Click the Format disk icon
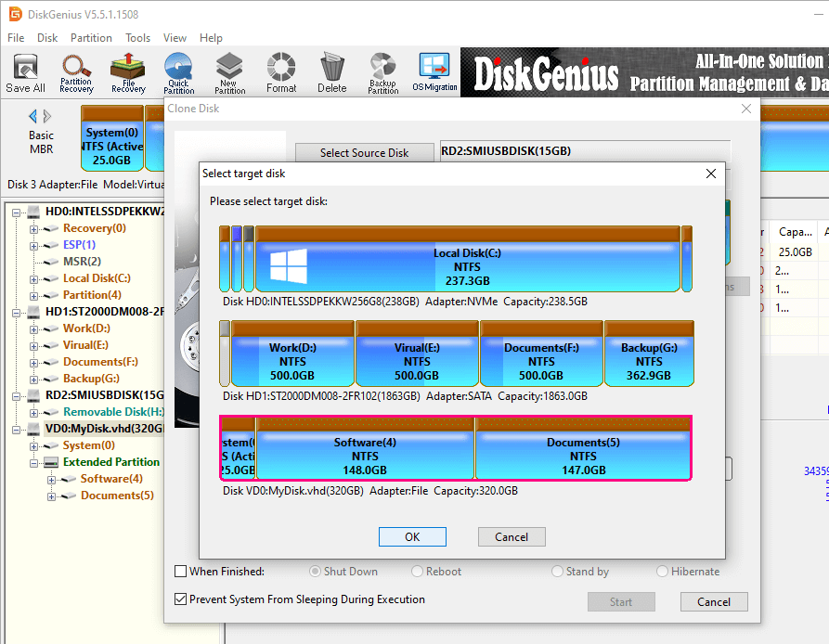 [x=281, y=72]
